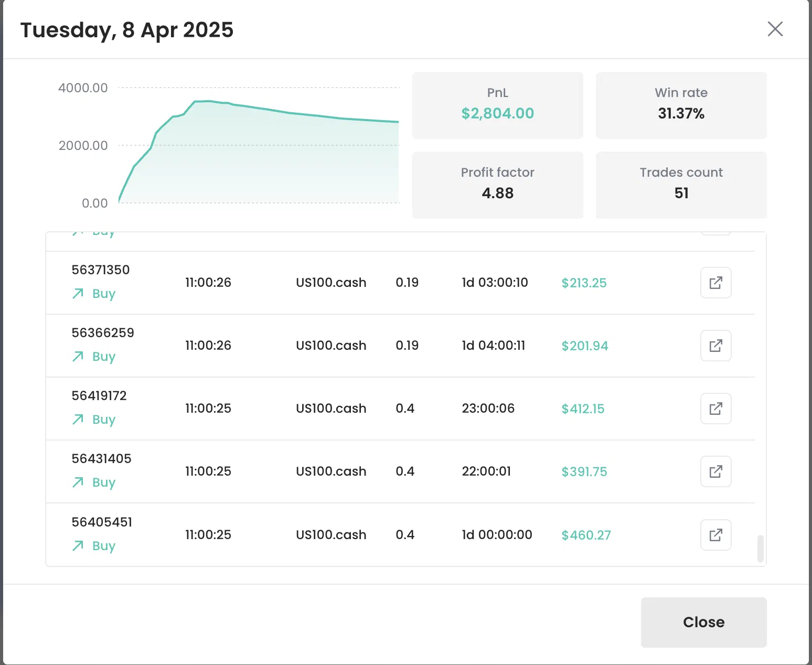Click the Buy arrow icon under 56371350
Image resolution: width=812 pixels, height=665 pixels.
(x=78, y=294)
